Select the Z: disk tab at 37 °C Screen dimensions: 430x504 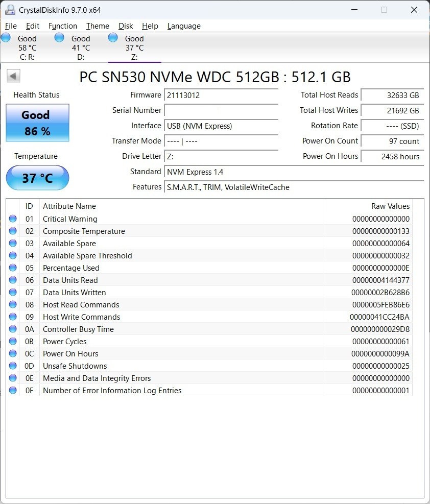134,47
